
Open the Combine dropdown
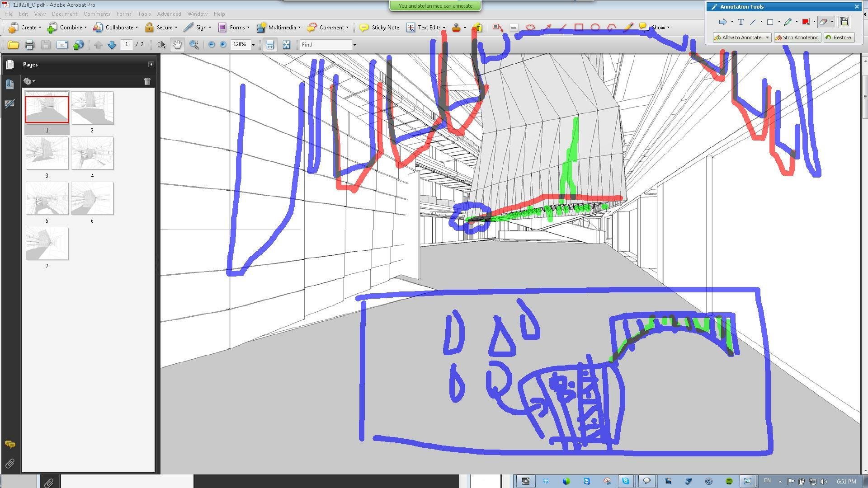click(x=67, y=28)
